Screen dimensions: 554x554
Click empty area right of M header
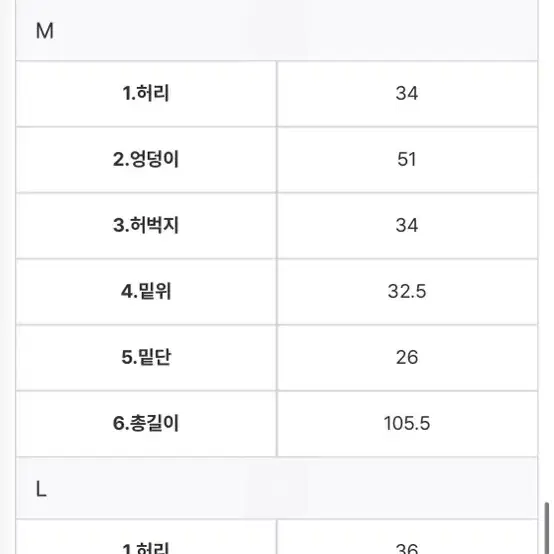pos(318,30)
